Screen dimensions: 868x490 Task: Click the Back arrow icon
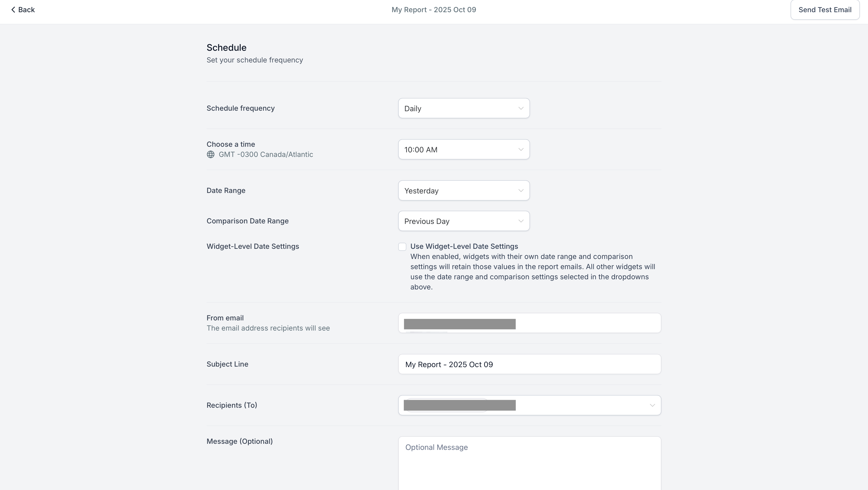[x=13, y=10]
